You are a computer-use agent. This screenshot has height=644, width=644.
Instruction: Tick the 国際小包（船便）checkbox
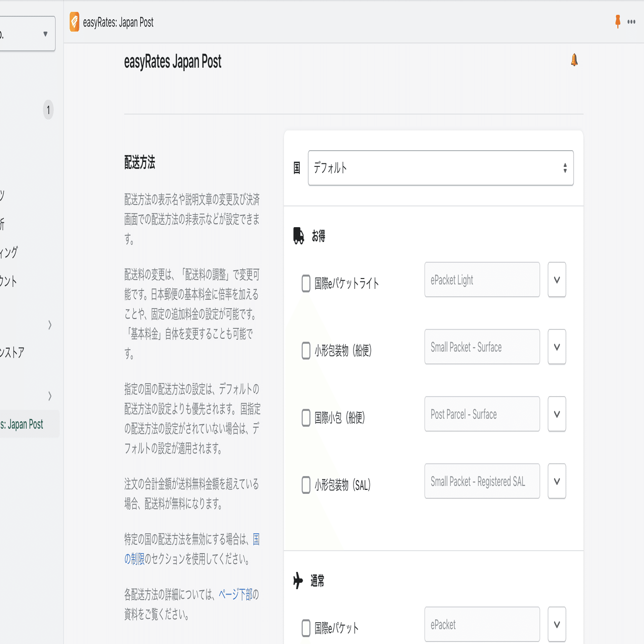(x=306, y=418)
